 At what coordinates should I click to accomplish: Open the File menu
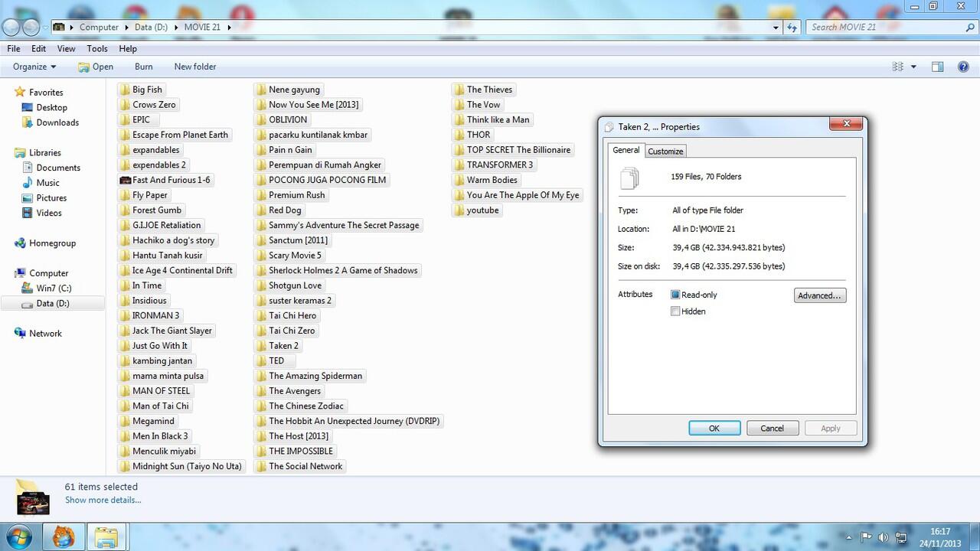click(x=14, y=48)
